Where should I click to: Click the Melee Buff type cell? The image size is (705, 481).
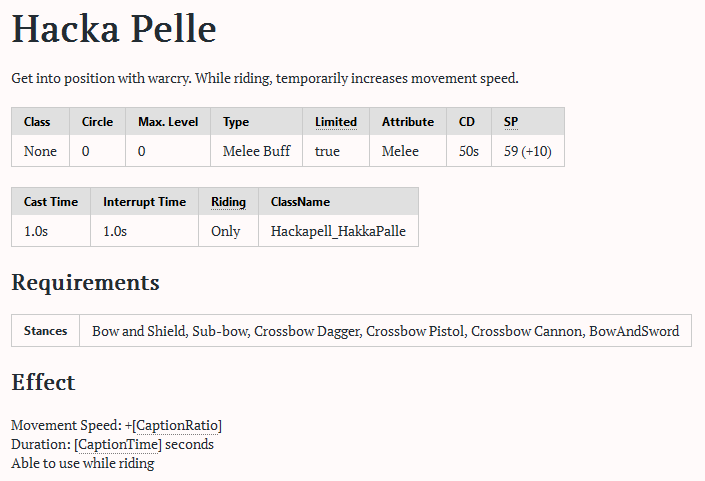[256, 152]
